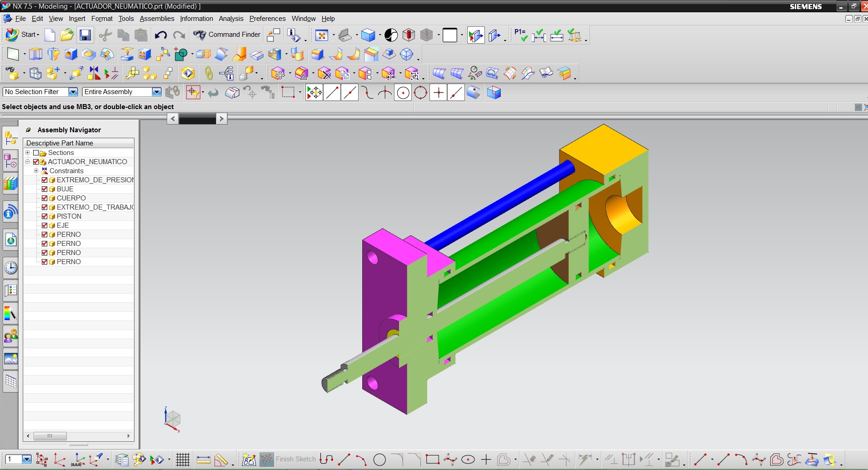This screenshot has height=470, width=868.
Task: Open the History clock sidebar tab
Action: pos(11,268)
